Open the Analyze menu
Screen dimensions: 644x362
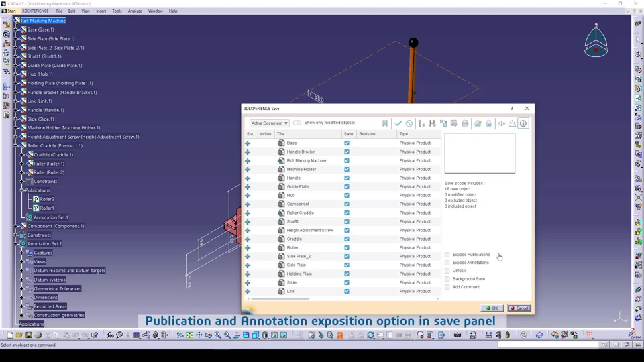point(135,11)
